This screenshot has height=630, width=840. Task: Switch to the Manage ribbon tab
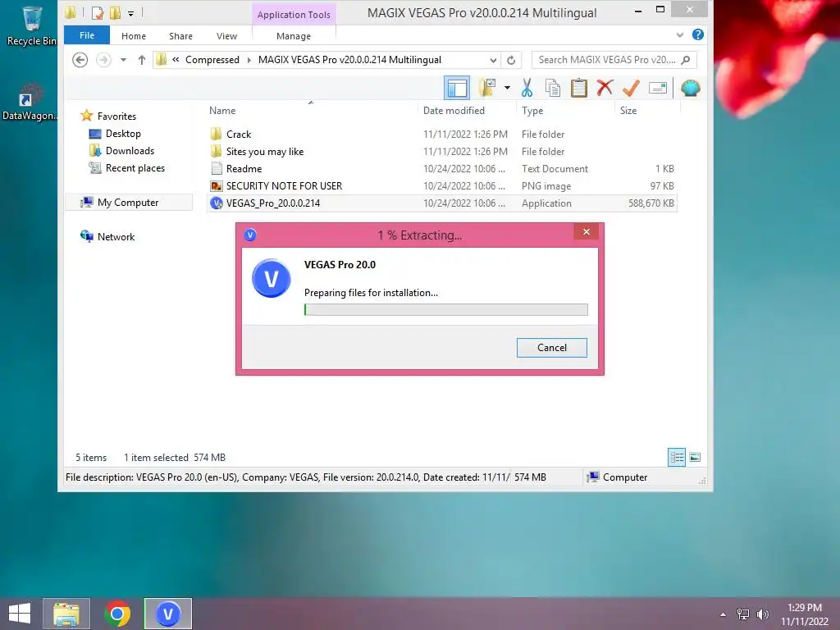[294, 36]
